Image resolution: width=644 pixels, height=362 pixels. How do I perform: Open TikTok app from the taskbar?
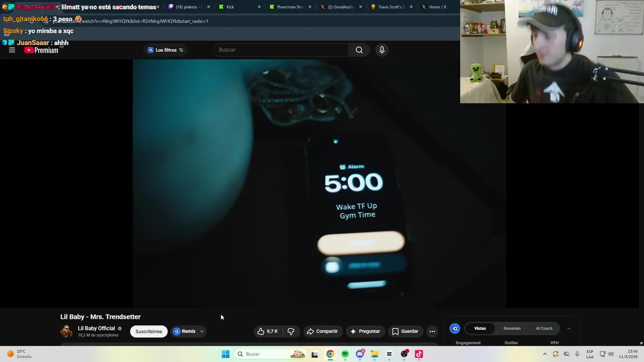pyautogui.click(x=419, y=354)
